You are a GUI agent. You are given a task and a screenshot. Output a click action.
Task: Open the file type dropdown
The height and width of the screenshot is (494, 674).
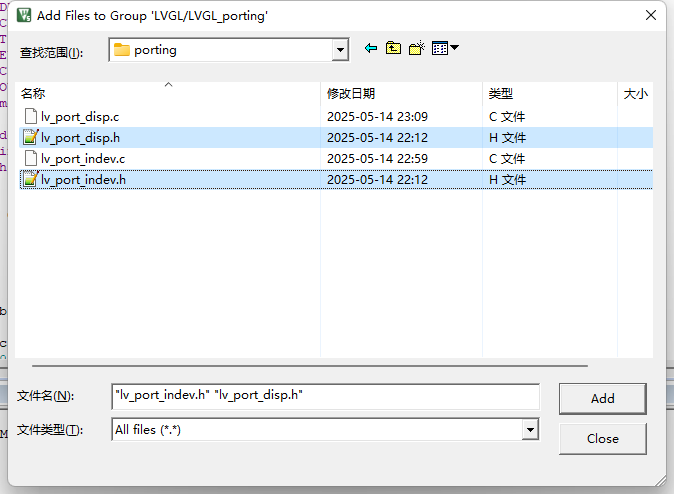tap(530, 430)
